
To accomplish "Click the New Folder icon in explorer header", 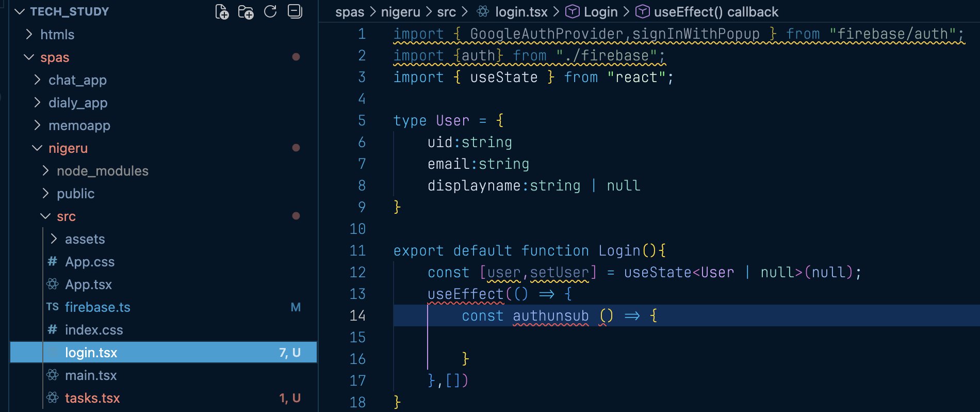I will click(x=246, y=11).
